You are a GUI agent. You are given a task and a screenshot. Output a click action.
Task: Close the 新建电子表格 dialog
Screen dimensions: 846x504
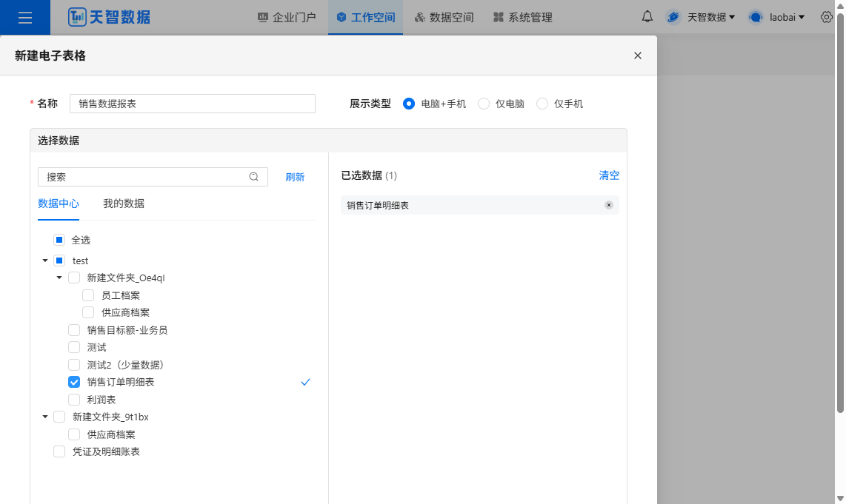(638, 56)
